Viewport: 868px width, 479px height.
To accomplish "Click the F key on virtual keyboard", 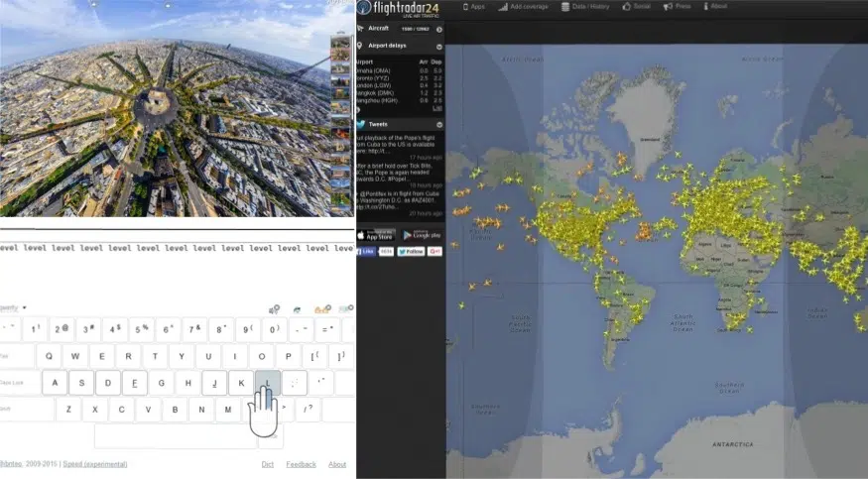I will pos(135,383).
